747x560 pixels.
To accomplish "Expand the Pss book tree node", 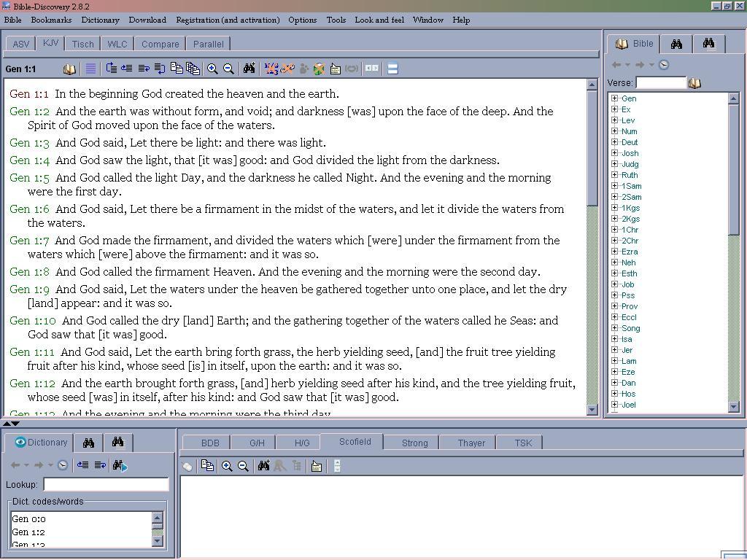I will click(x=614, y=295).
